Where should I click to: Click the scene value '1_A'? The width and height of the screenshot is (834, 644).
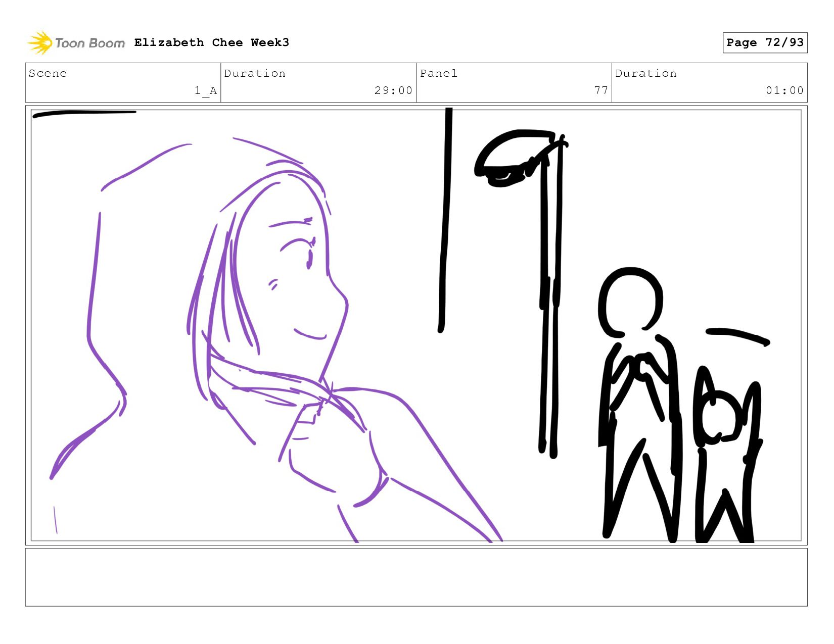tap(206, 90)
